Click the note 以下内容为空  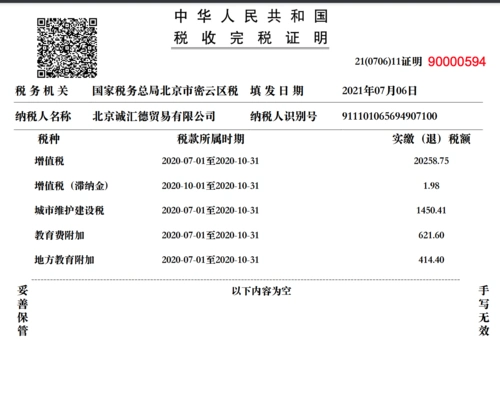tap(262, 291)
